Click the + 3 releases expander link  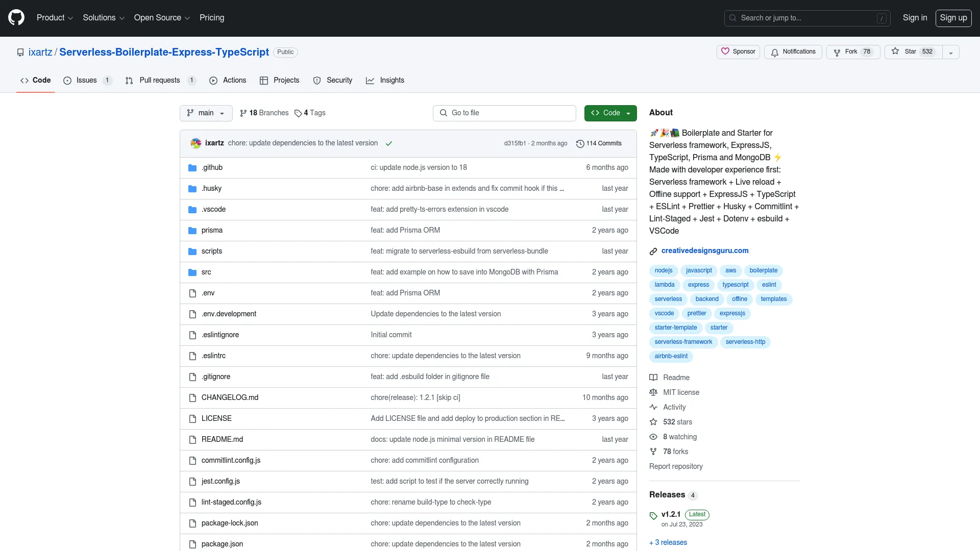coord(668,542)
